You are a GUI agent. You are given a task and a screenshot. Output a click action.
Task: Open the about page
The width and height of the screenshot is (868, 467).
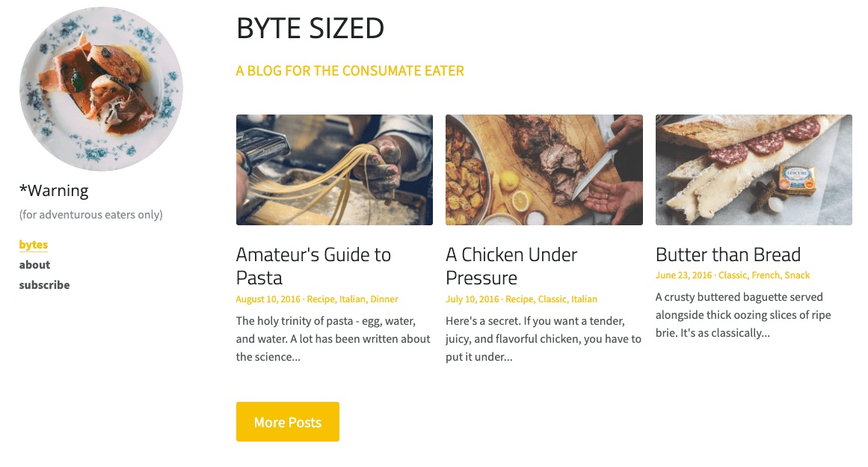[x=34, y=265]
